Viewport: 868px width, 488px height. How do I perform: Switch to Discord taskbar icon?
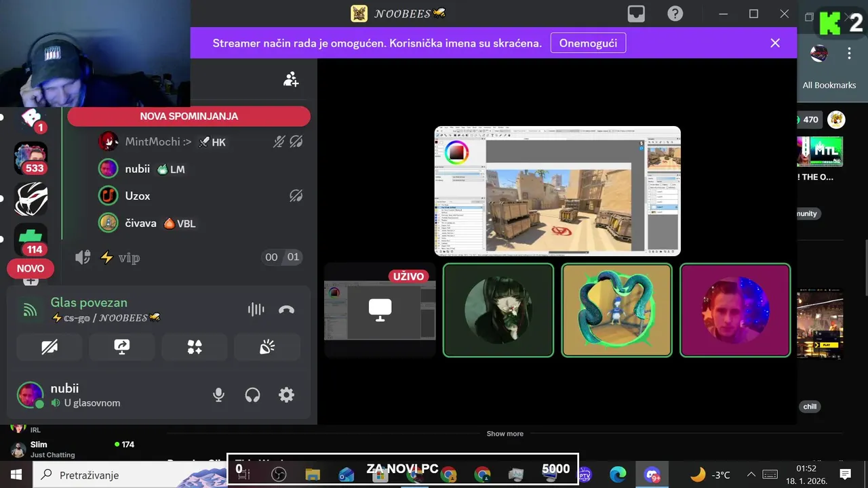tap(652, 475)
